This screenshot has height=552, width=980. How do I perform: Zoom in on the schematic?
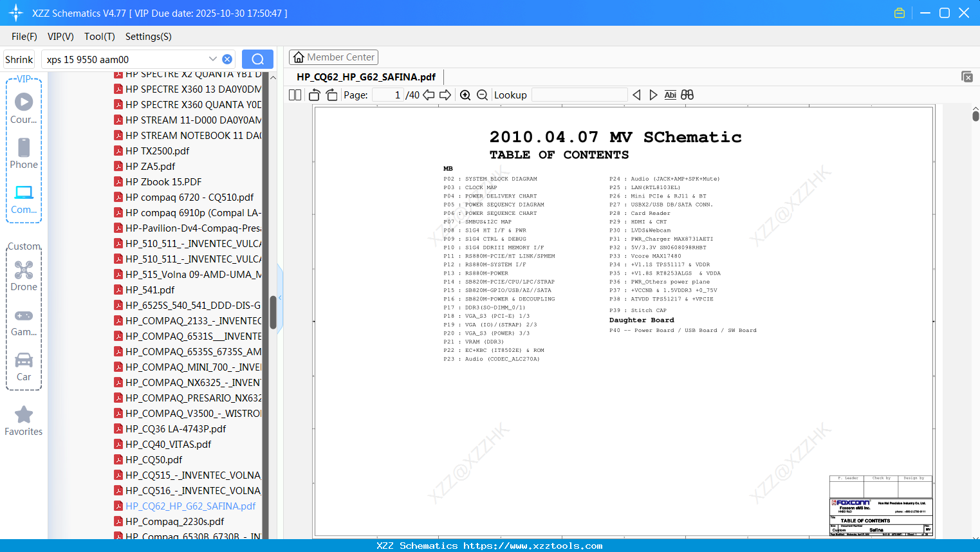pyautogui.click(x=465, y=95)
